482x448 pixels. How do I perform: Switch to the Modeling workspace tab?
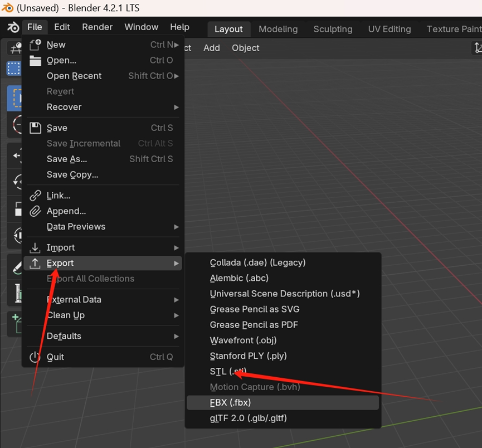278,29
